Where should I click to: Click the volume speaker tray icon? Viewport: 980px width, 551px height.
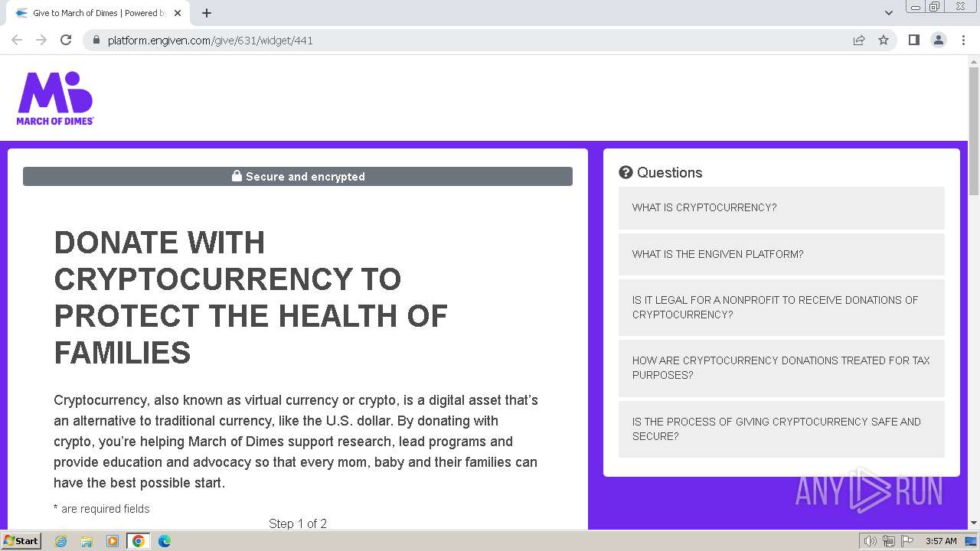click(871, 541)
